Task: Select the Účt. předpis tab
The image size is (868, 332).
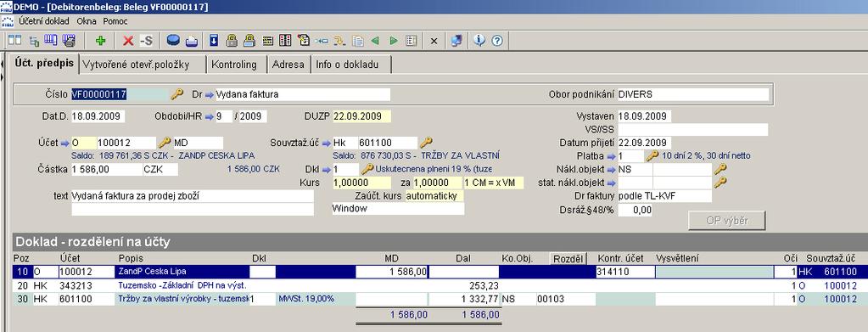Action: tap(44, 63)
